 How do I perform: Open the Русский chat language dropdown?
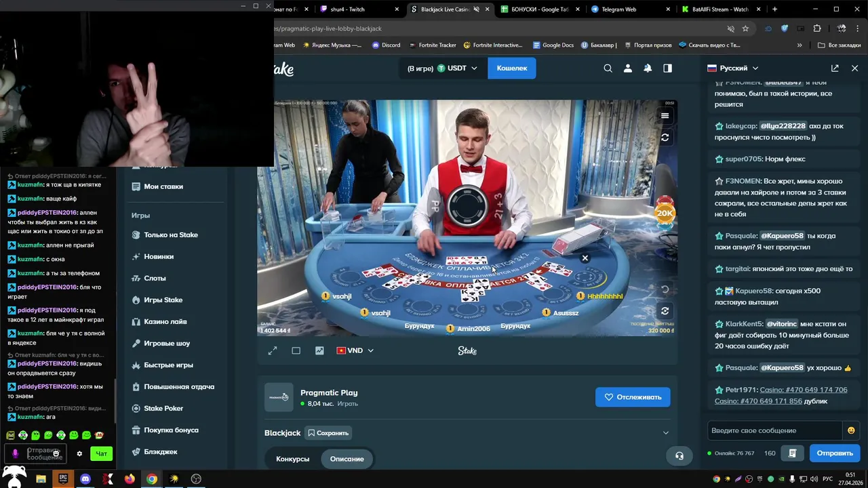(732, 68)
